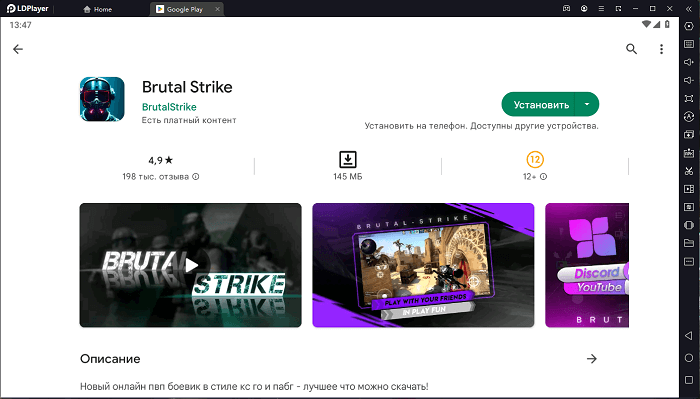
Task: Click the Установить install button
Action: point(538,104)
